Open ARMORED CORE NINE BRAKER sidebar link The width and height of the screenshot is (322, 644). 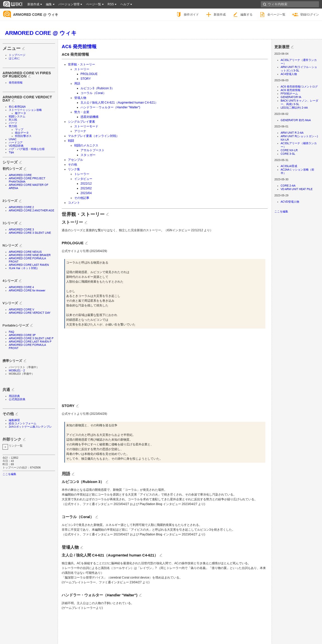click(30, 255)
